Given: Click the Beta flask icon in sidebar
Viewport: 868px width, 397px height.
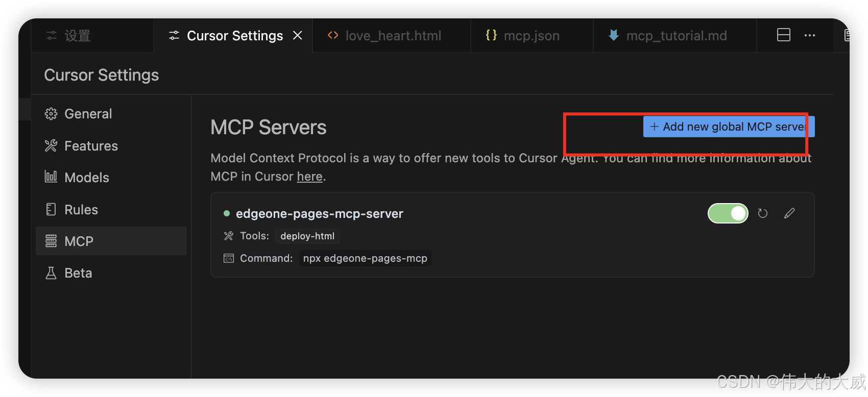Looking at the screenshot, I should pos(51,273).
